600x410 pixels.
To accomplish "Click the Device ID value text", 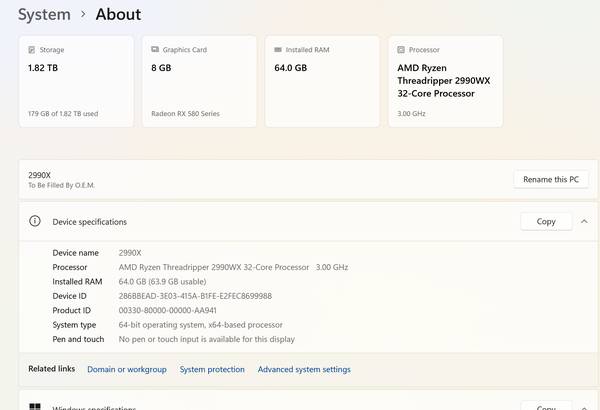I will [x=195, y=296].
